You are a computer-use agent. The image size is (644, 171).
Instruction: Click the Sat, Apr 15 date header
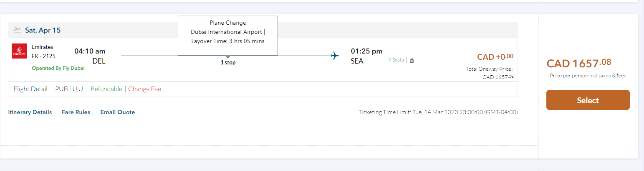pyautogui.click(x=43, y=30)
